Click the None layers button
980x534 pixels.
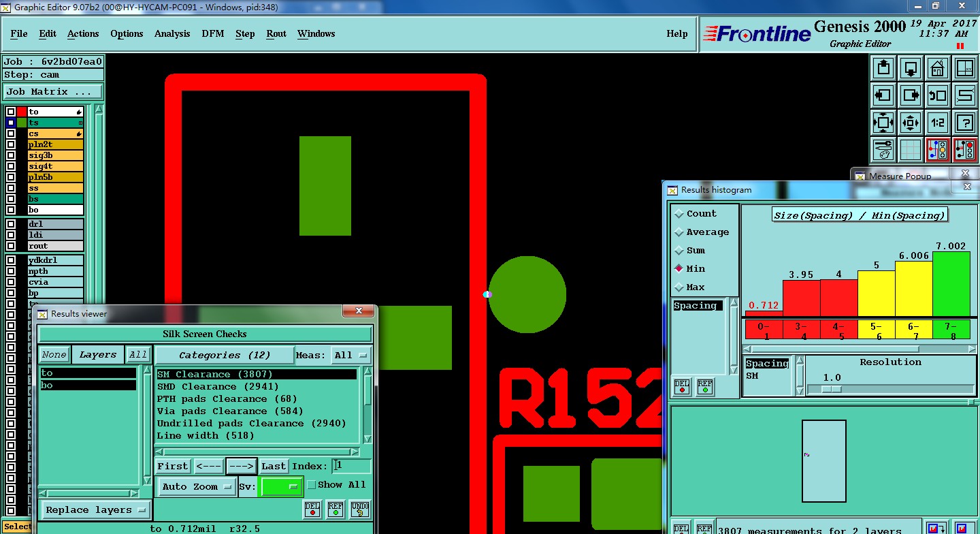click(54, 355)
